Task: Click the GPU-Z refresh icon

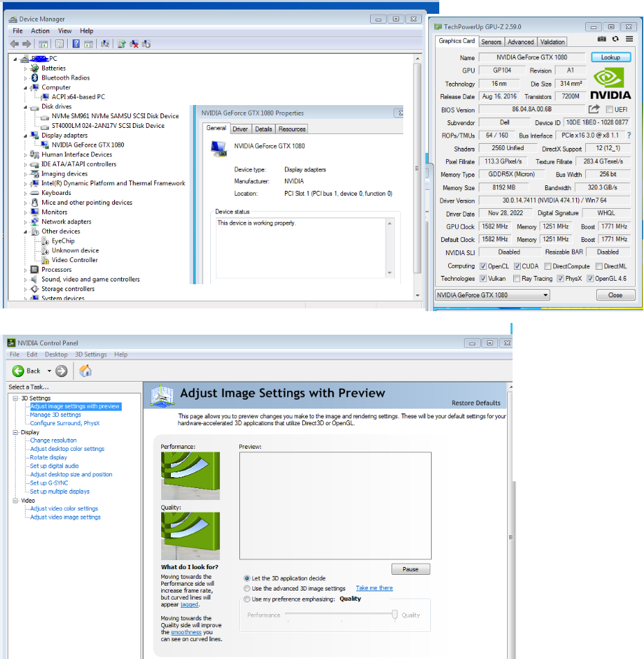Action: [x=616, y=39]
